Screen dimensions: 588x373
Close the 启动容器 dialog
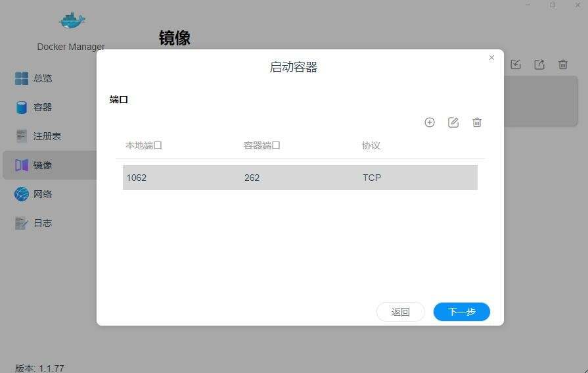click(491, 57)
